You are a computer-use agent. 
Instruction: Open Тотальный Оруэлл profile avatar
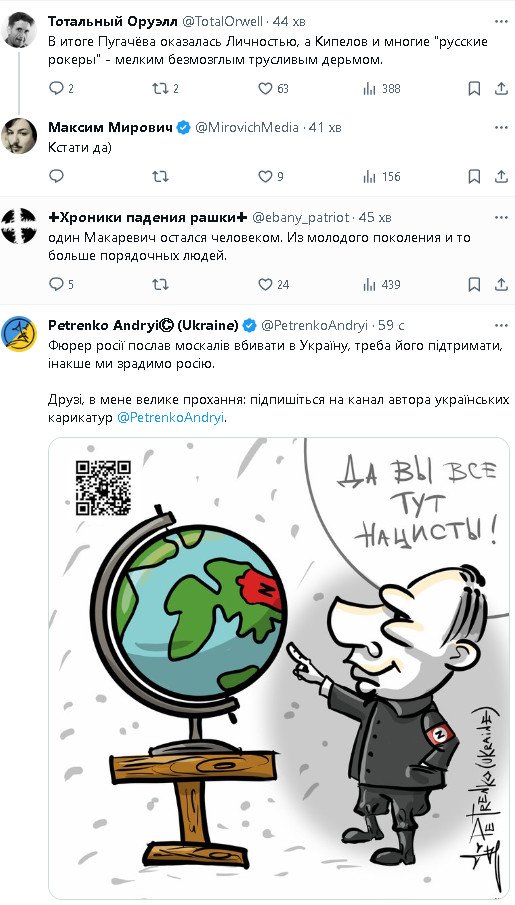pyautogui.click(x=19, y=29)
